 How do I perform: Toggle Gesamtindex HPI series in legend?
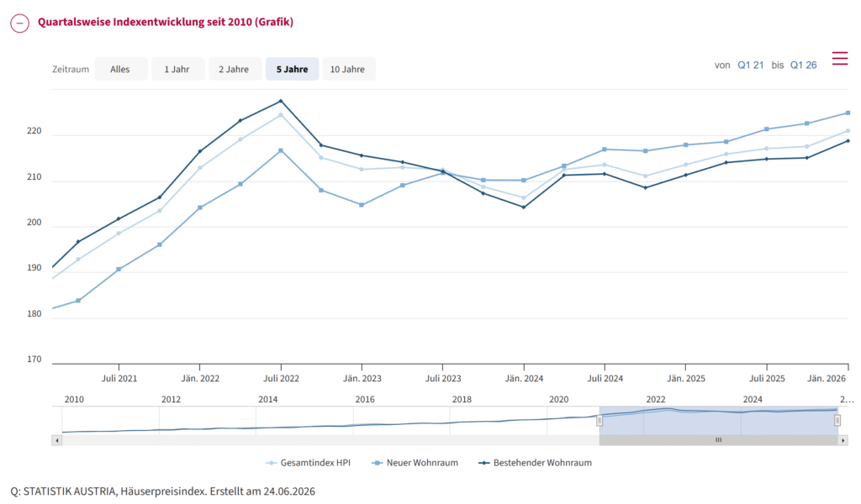pos(309,463)
